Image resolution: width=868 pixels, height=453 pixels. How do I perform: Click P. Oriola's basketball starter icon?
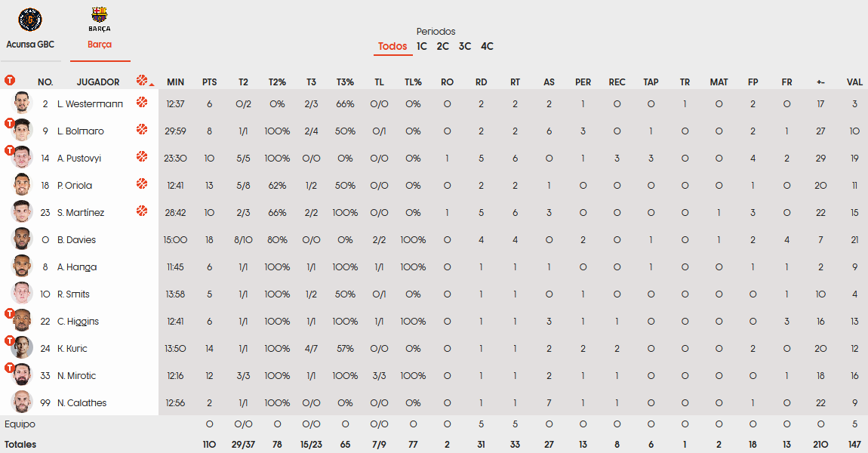(142, 183)
